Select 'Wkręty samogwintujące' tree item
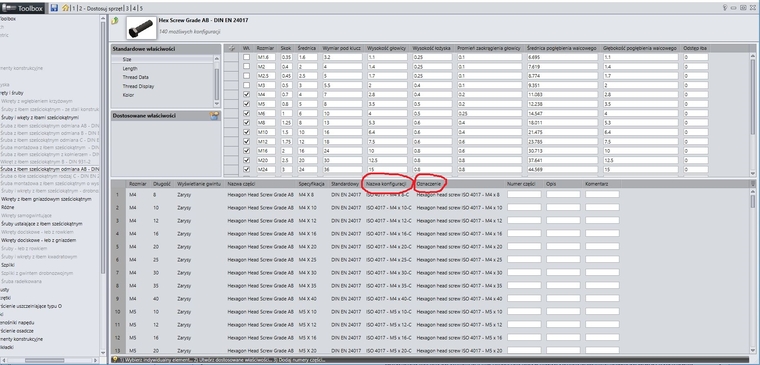 click(x=25, y=216)
